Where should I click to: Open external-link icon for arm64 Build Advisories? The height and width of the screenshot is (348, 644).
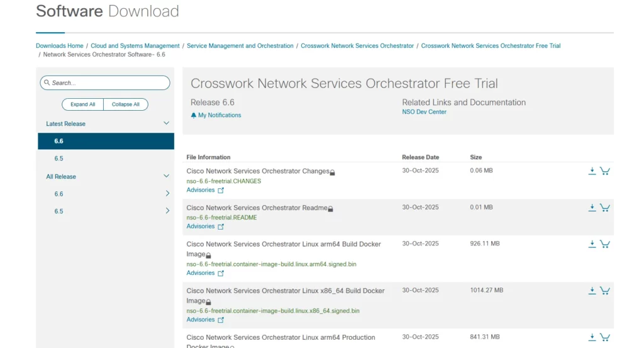click(221, 273)
